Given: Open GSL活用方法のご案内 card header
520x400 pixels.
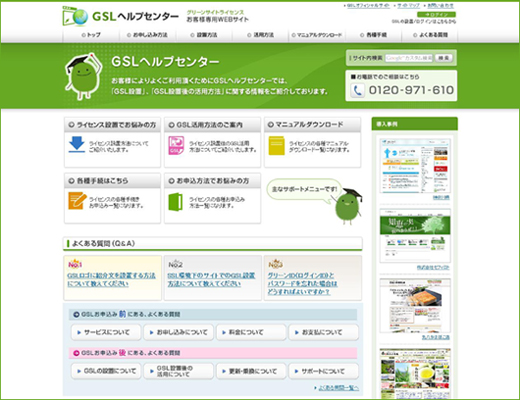Looking at the screenshot, I should point(212,125).
